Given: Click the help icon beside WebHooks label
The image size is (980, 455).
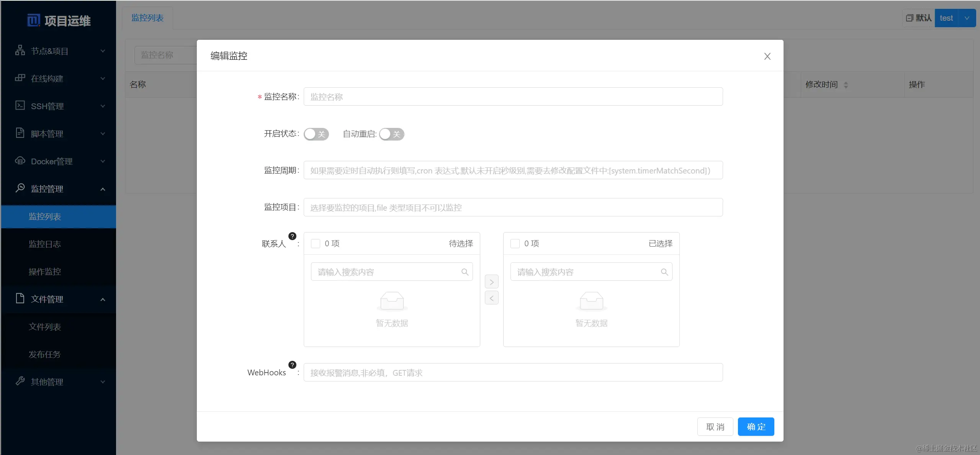Looking at the screenshot, I should 292,365.
